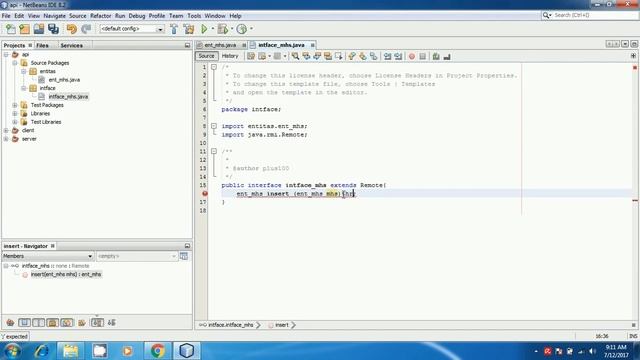The image size is (640, 360).
Task: Toggle Highlight Search in editor toolbar
Action: point(328,56)
